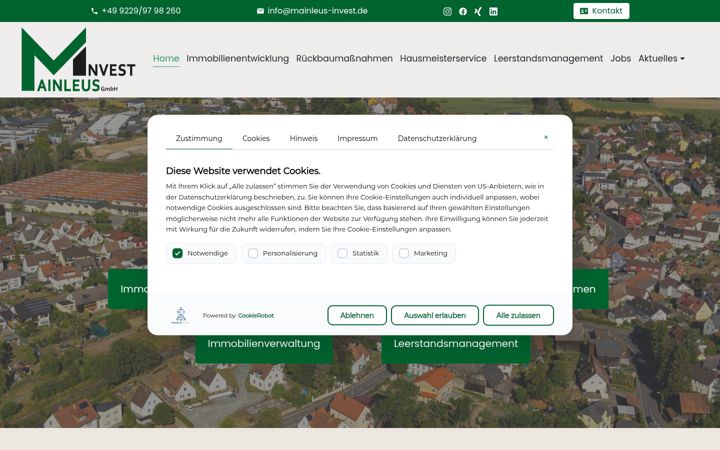This screenshot has height=450, width=720.
Task: Open the Xing profile icon
Action: pos(478,11)
